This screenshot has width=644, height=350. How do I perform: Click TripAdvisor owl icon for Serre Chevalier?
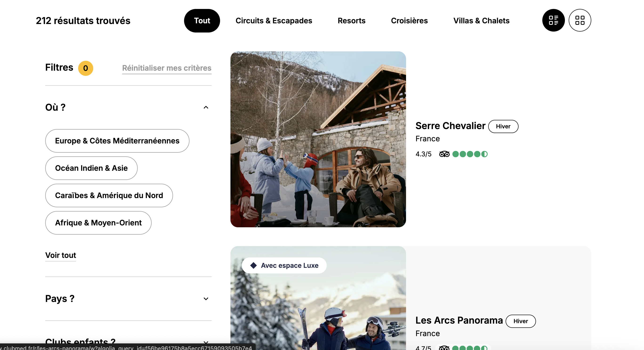point(444,154)
